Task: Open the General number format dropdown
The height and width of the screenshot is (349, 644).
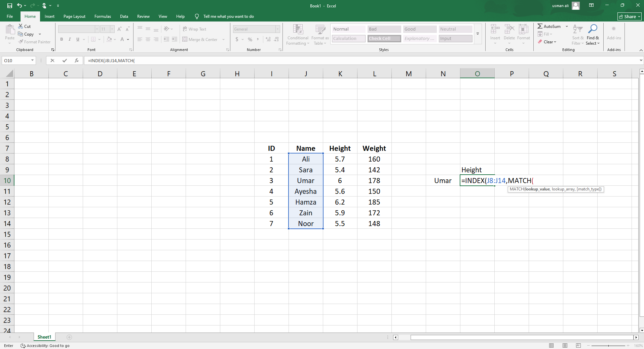Action: [x=277, y=29]
